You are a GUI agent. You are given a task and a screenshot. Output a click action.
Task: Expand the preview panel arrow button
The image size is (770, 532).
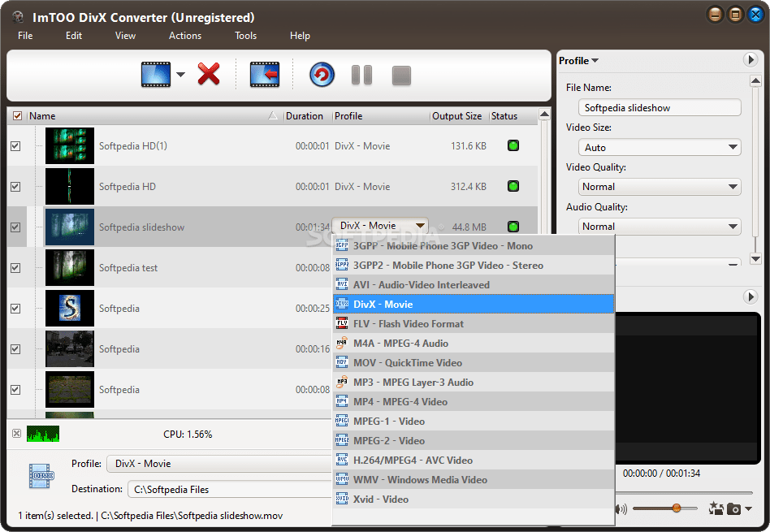[750, 296]
